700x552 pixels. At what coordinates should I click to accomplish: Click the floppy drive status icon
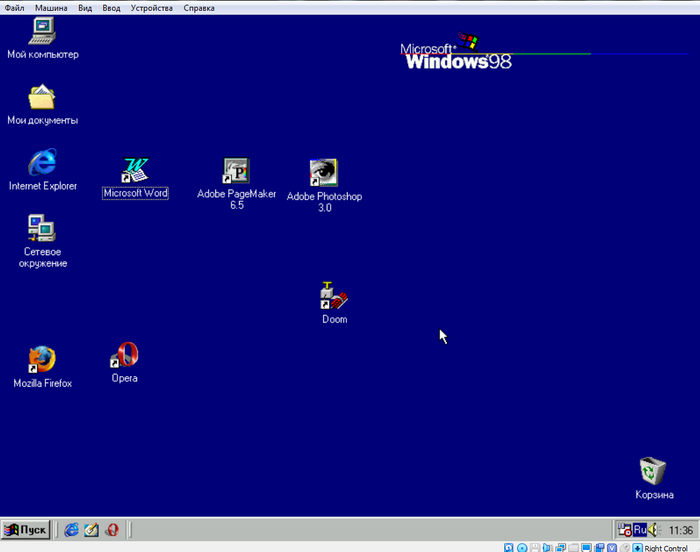[x=535, y=548]
